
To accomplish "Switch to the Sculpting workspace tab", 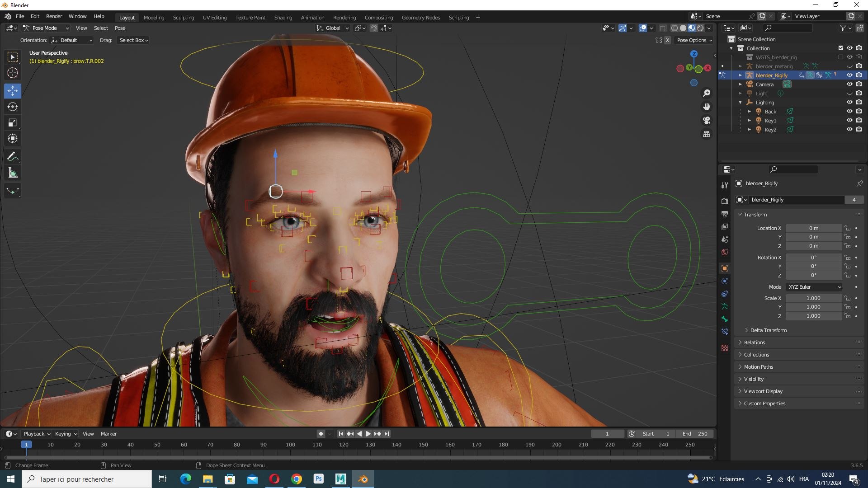I will click(x=183, y=18).
